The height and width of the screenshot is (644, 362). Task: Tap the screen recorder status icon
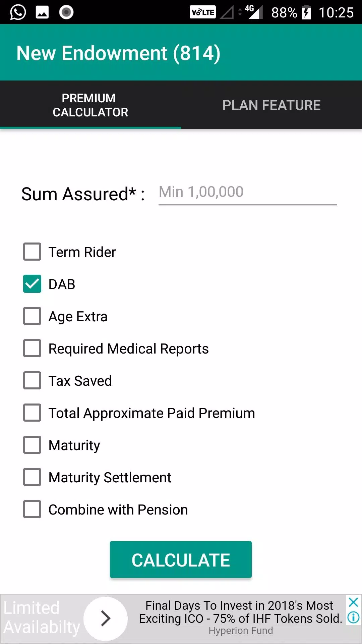tap(66, 12)
